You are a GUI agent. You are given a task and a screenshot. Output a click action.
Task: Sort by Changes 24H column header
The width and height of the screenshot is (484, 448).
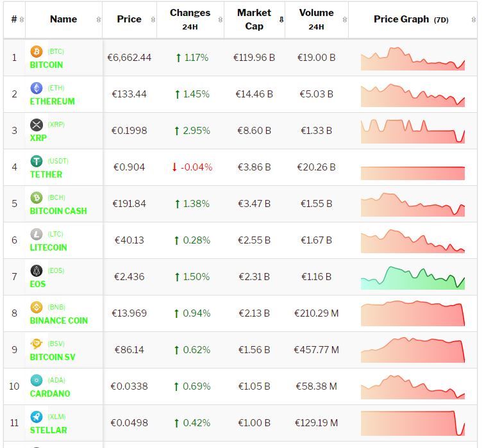[190, 19]
